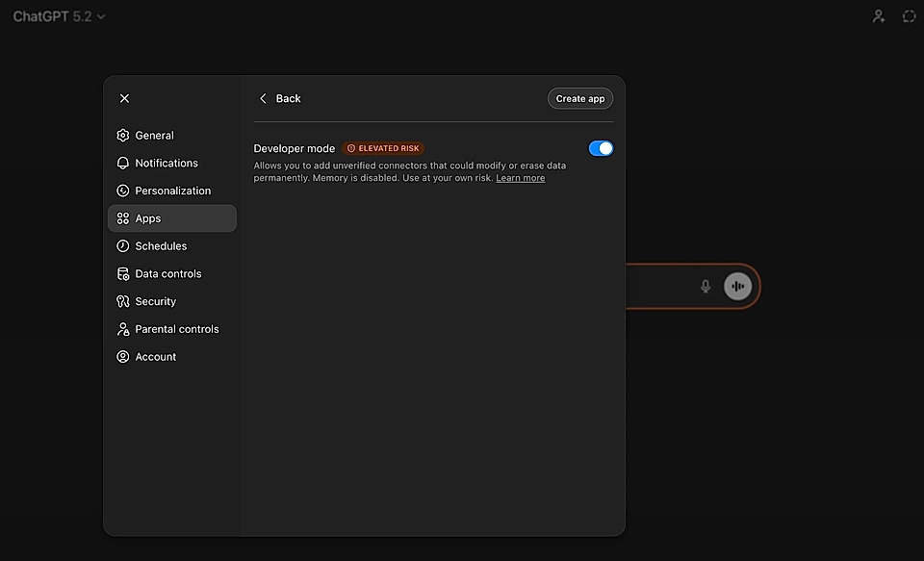Click the Apps grid icon

coord(122,217)
